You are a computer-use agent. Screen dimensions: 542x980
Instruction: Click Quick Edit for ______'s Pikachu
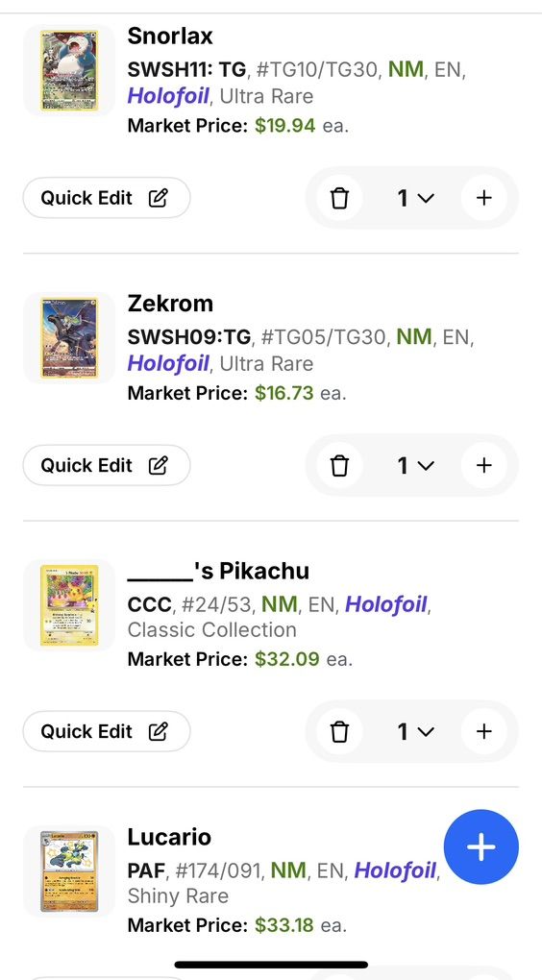click(x=107, y=732)
